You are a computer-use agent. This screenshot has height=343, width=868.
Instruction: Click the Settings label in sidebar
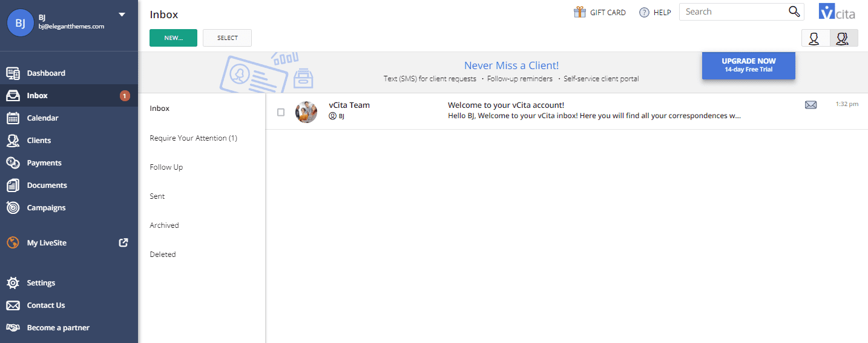pos(41,283)
